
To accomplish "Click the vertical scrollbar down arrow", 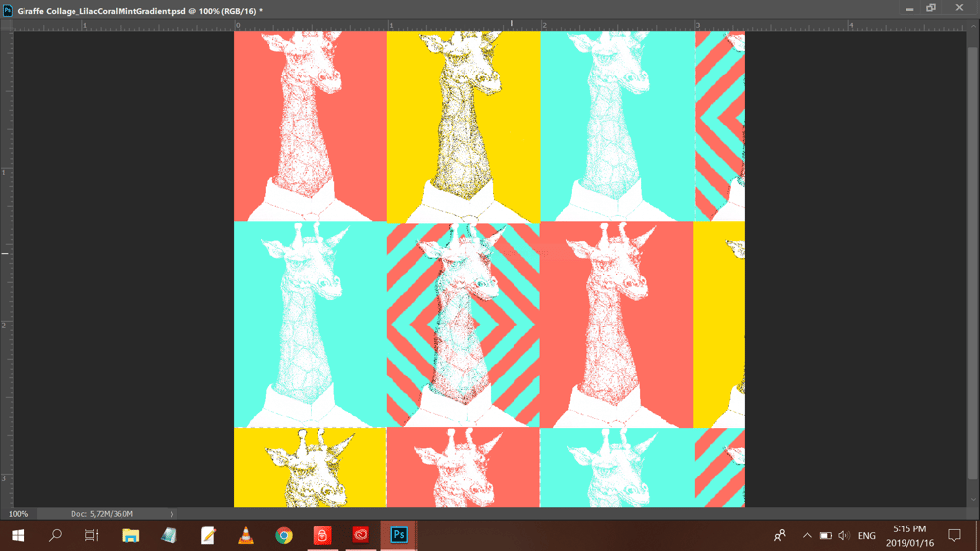I will (973, 502).
